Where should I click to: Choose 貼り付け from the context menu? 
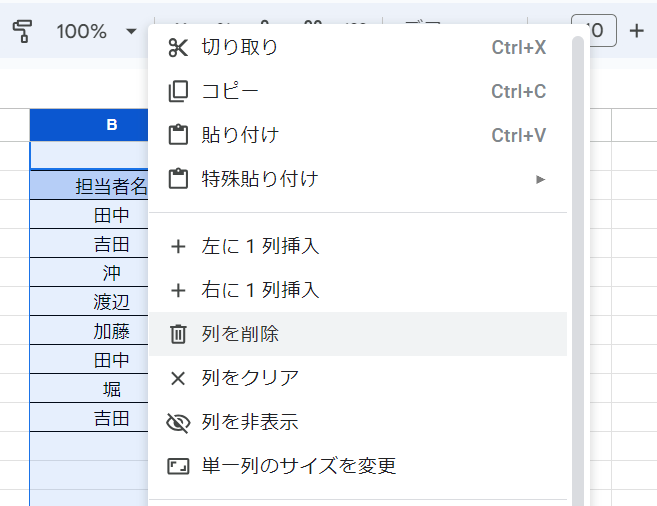pyautogui.click(x=358, y=135)
